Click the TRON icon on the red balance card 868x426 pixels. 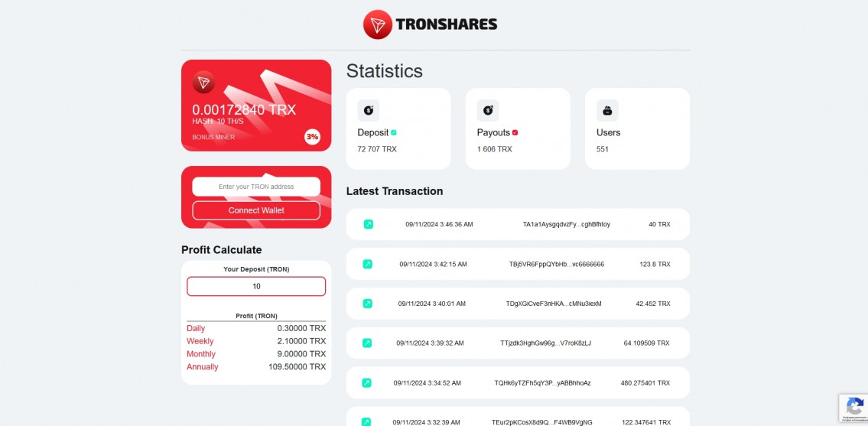click(203, 83)
